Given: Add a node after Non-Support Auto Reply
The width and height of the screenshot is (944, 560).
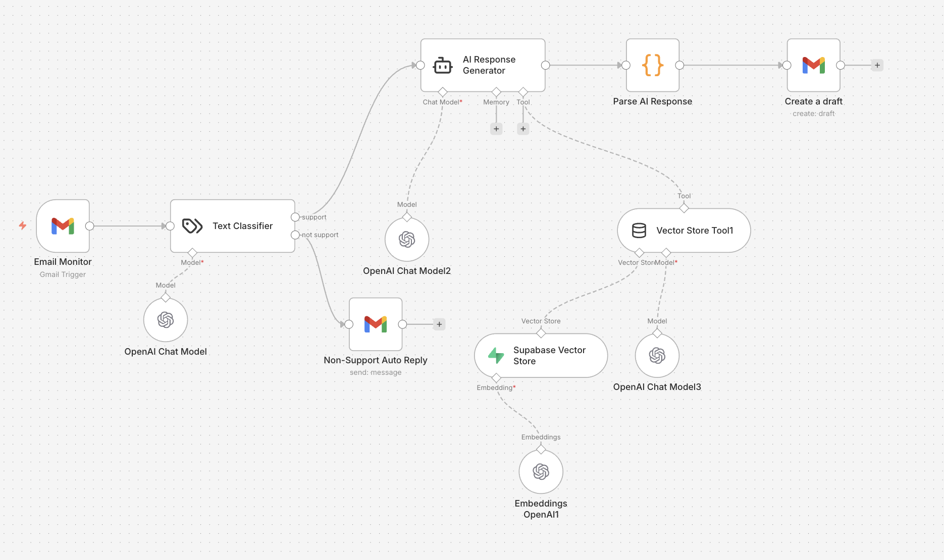Looking at the screenshot, I should point(439,324).
